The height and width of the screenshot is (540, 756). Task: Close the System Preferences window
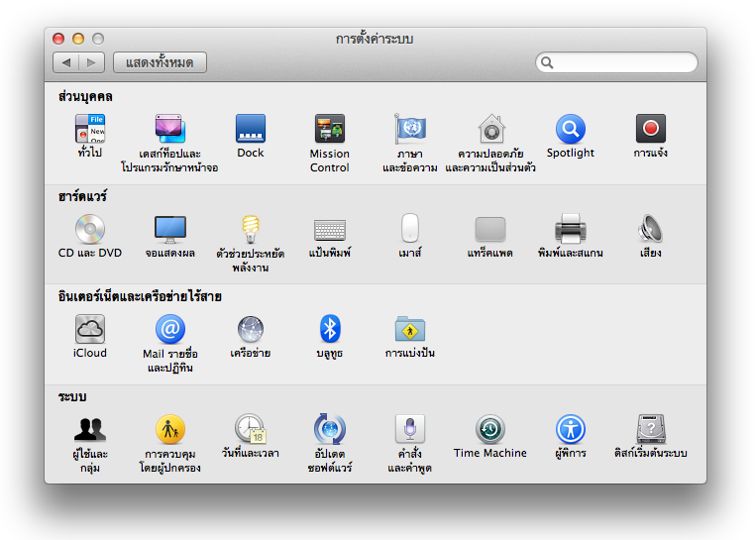[x=58, y=39]
